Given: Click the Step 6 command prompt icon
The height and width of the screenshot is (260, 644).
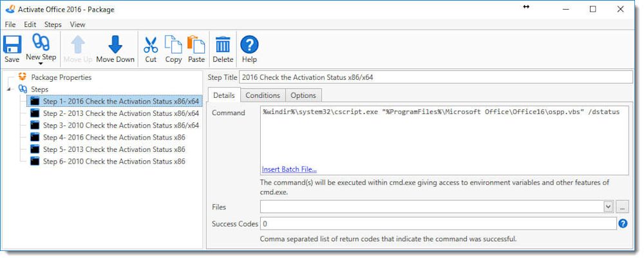Looking at the screenshot, I should pyautogui.click(x=35, y=162).
